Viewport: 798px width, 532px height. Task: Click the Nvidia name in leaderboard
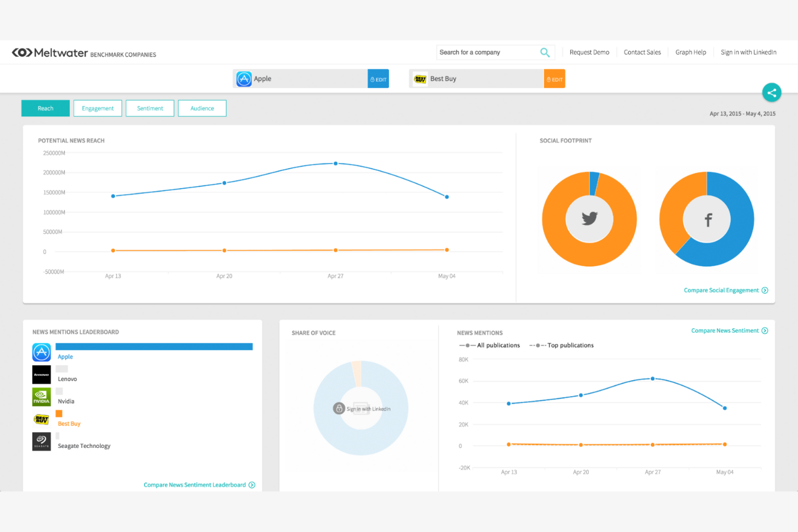coord(66,401)
